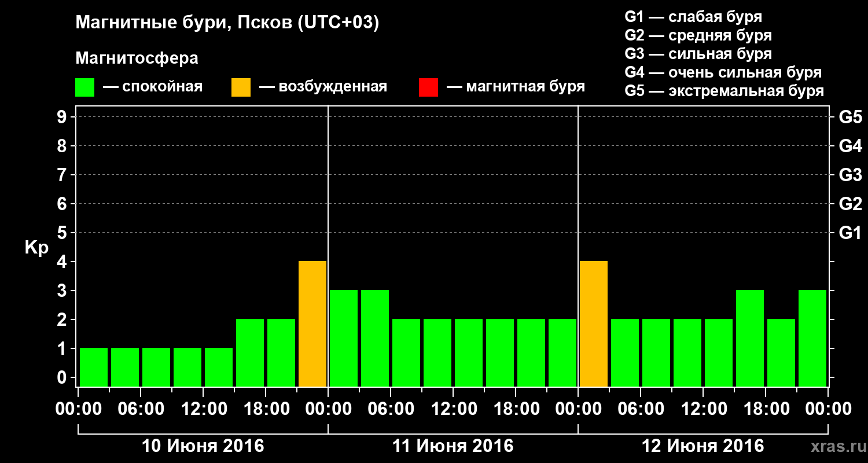Select the 03:00–06:00 Kp 3 bar on 11 Июня
Image resolution: width=868 pixels, height=463 pixels.
[x=375, y=338]
